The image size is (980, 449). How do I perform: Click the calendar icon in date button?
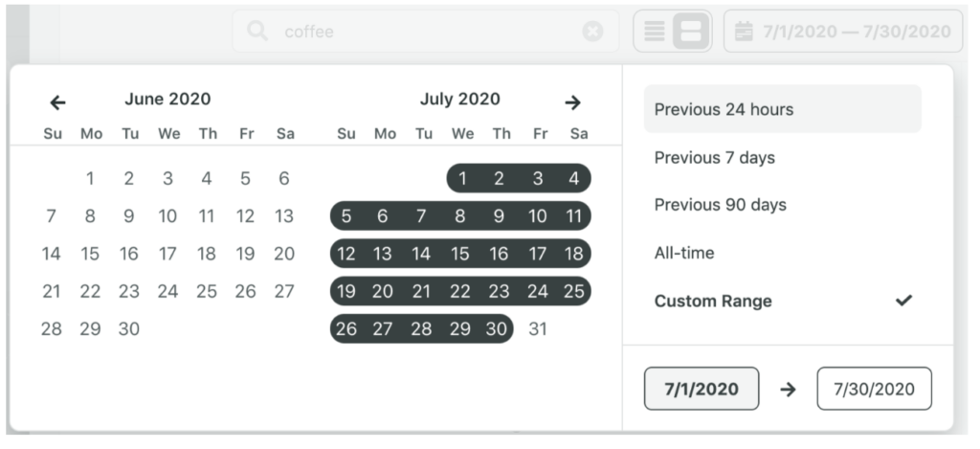[x=744, y=32]
